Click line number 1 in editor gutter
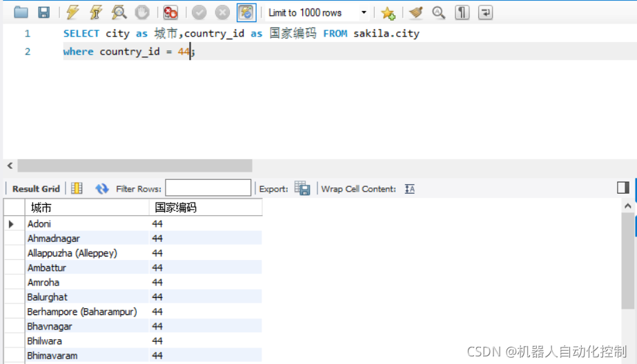The image size is (637, 364). [28, 33]
